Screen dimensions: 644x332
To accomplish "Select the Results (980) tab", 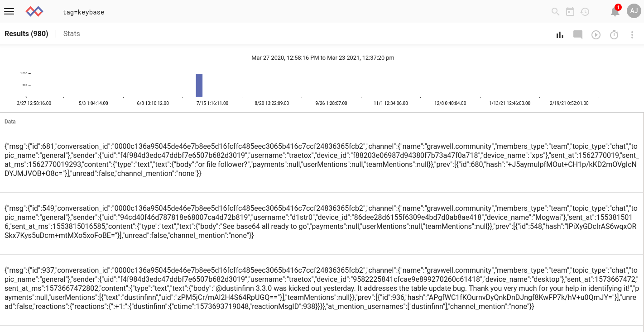I will click(x=26, y=34).
